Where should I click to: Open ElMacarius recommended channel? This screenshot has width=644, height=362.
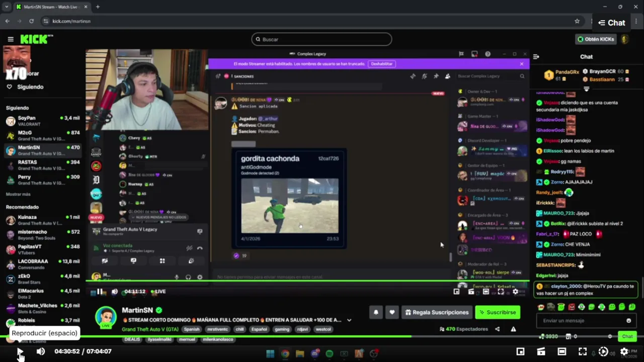43,294
